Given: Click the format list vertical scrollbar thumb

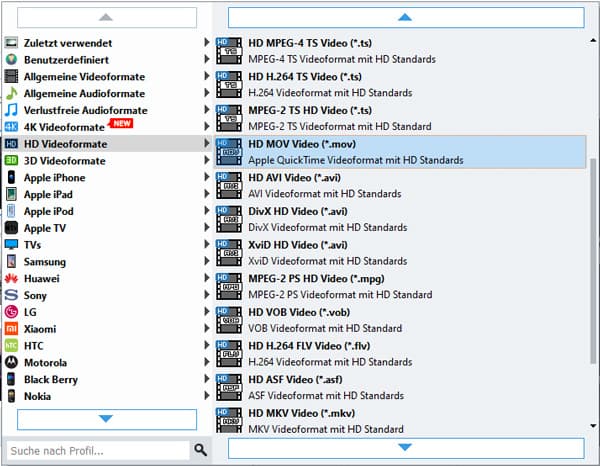Looking at the screenshot, I should point(593,261).
